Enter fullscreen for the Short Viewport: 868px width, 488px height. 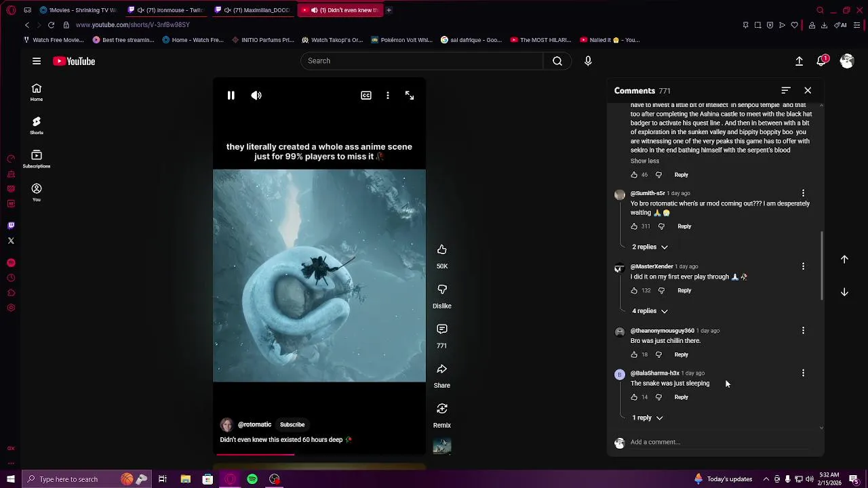pos(410,96)
